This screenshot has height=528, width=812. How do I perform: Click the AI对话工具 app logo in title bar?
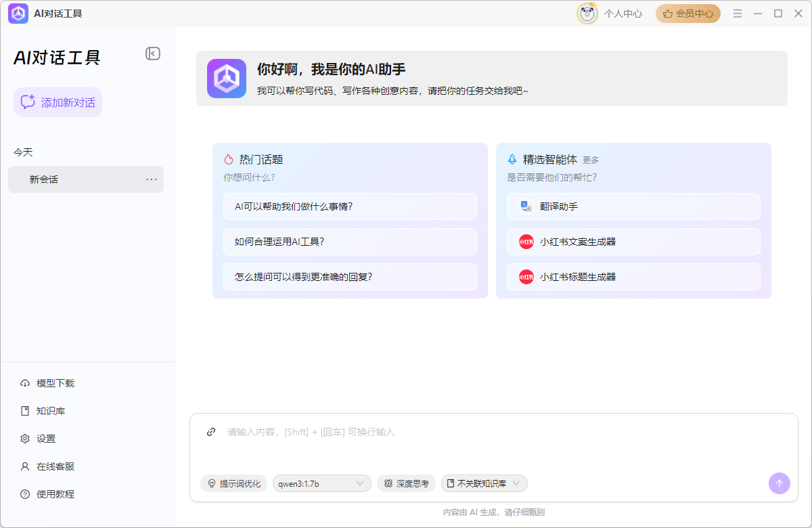[18, 14]
